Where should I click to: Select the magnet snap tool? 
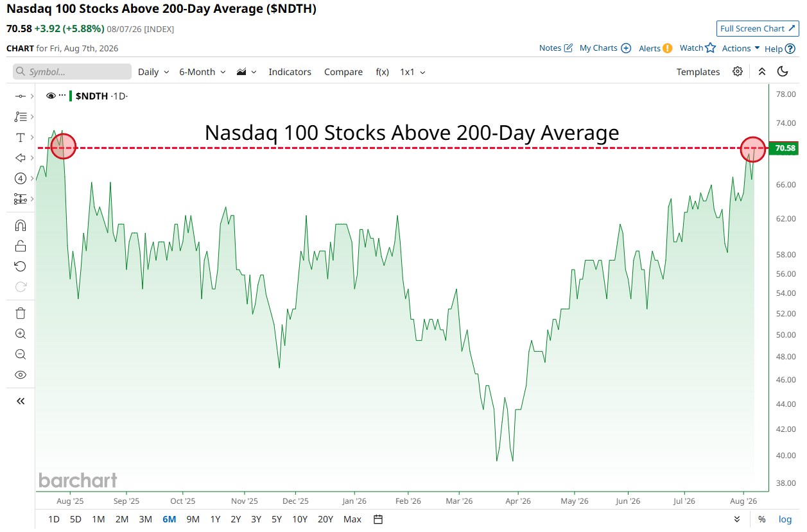(x=21, y=225)
